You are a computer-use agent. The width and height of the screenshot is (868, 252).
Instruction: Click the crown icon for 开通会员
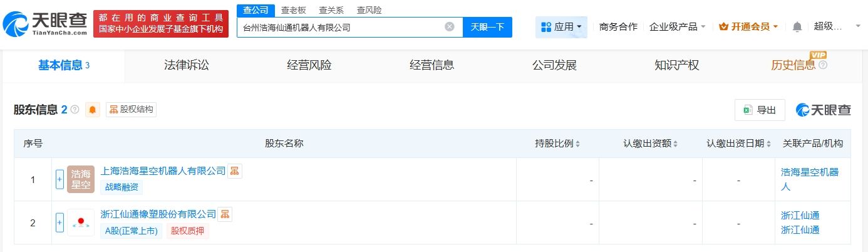724,27
